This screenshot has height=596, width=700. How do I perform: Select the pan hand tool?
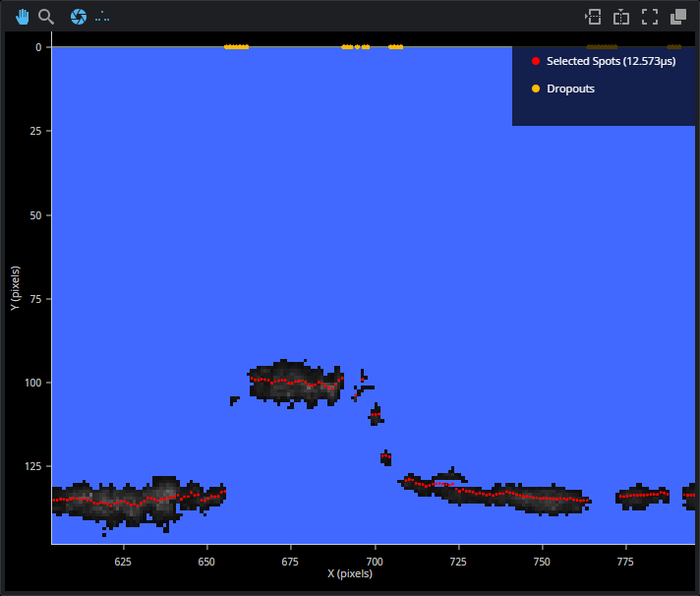(x=22, y=17)
